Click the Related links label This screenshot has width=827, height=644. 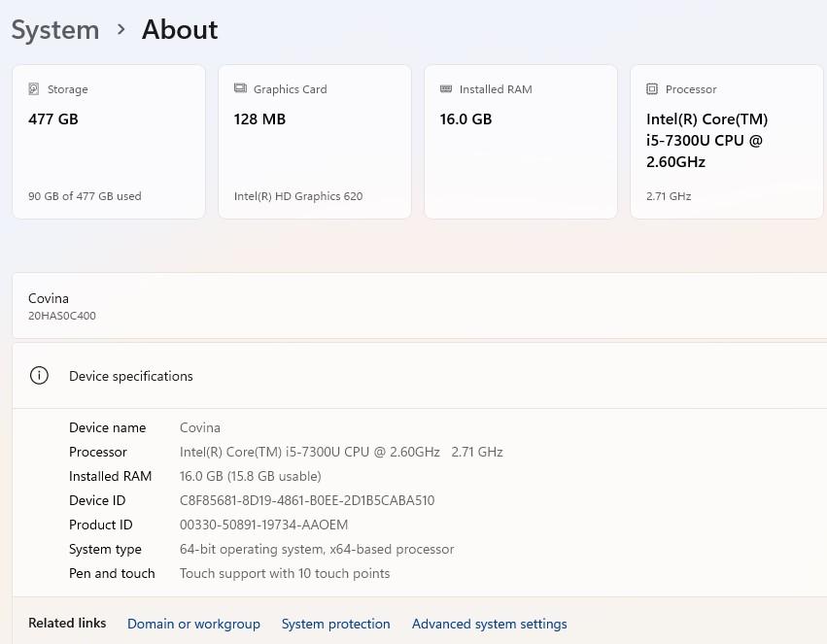click(x=67, y=623)
